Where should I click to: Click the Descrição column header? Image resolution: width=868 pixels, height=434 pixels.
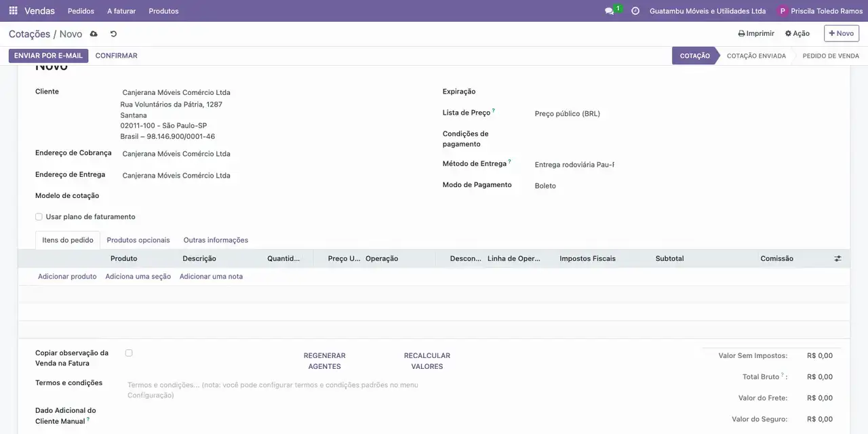pos(199,258)
